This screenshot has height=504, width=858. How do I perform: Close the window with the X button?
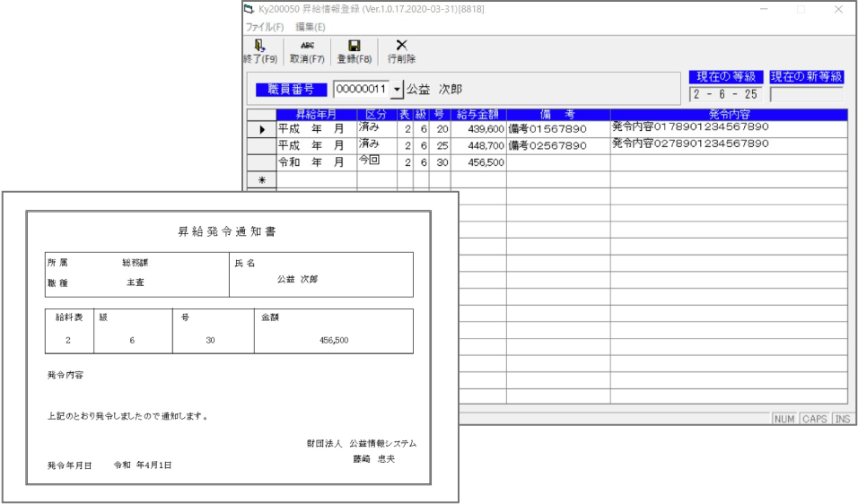[838, 9]
